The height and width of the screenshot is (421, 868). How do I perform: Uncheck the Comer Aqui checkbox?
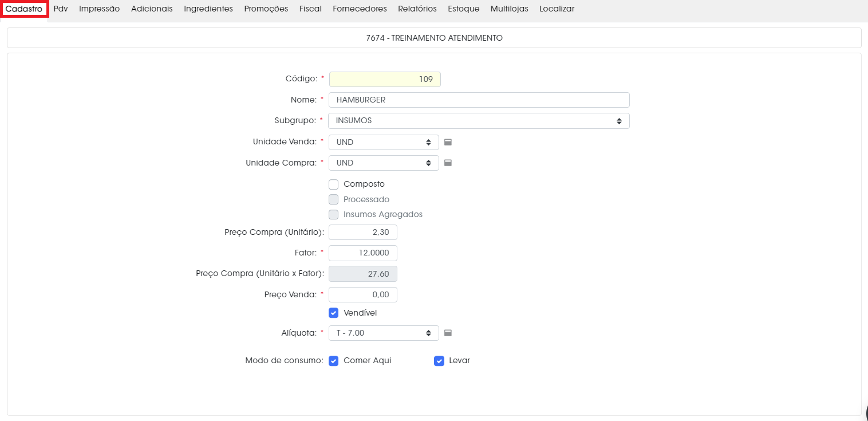point(333,361)
